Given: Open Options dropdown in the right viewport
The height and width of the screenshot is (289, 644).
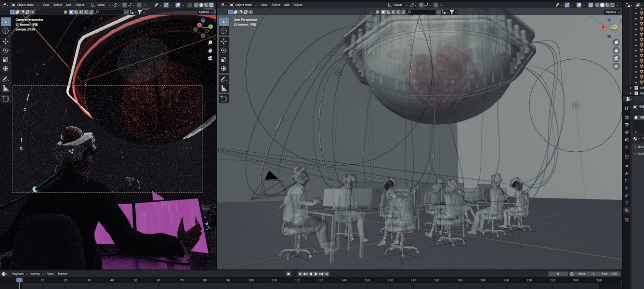Looking at the screenshot, I should pyautogui.click(x=613, y=12).
